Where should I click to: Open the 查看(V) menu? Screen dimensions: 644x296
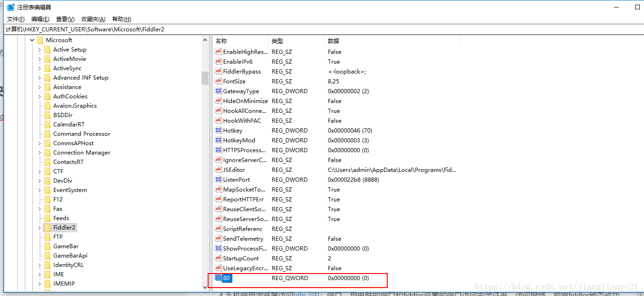(x=65, y=19)
